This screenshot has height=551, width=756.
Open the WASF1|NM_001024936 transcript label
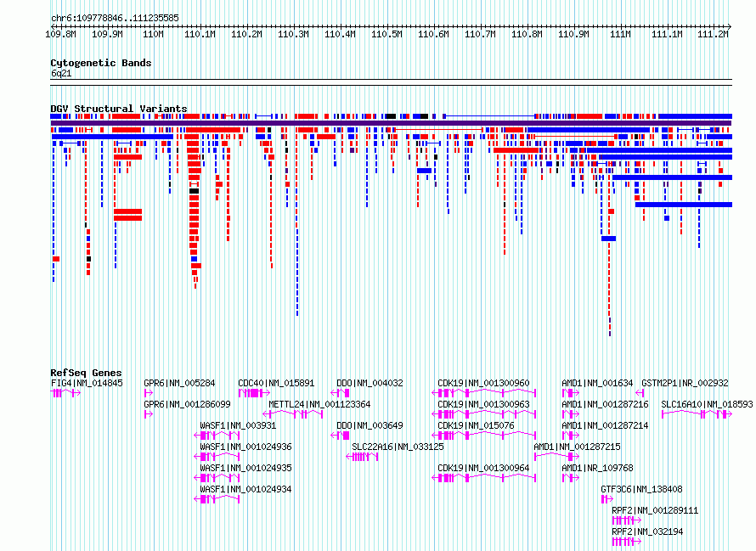[245, 447]
